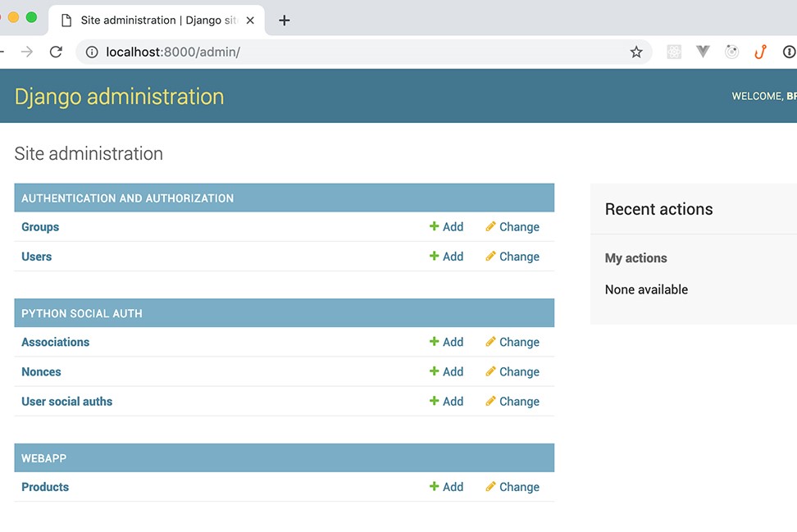Open the Webapp section header

44,458
